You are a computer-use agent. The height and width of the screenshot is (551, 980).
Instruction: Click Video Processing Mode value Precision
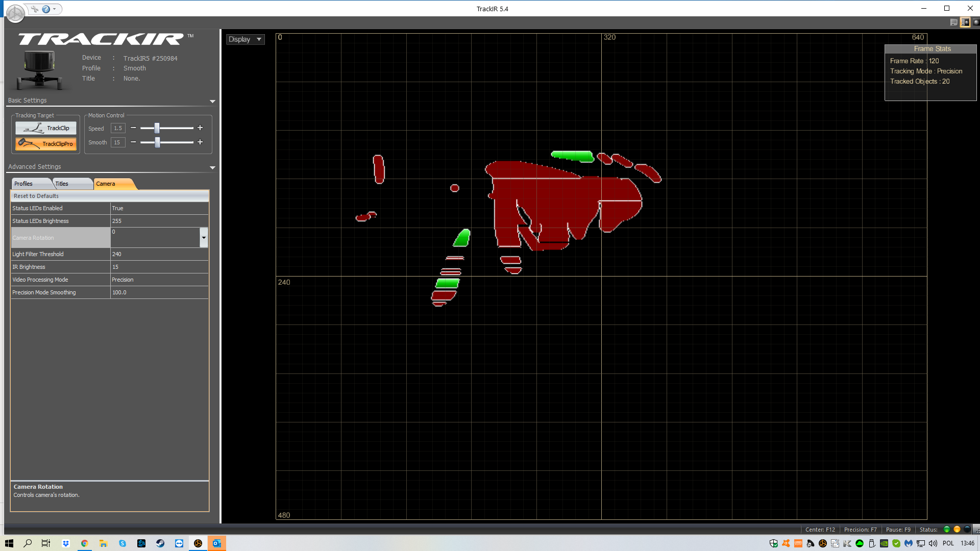(159, 280)
